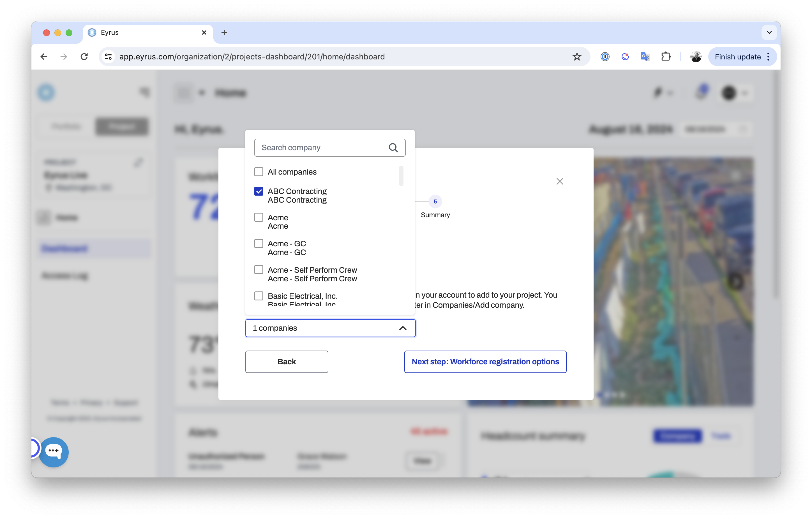Go back to the previous page
Viewport: 812px width, 519px height.
click(x=44, y=57)
